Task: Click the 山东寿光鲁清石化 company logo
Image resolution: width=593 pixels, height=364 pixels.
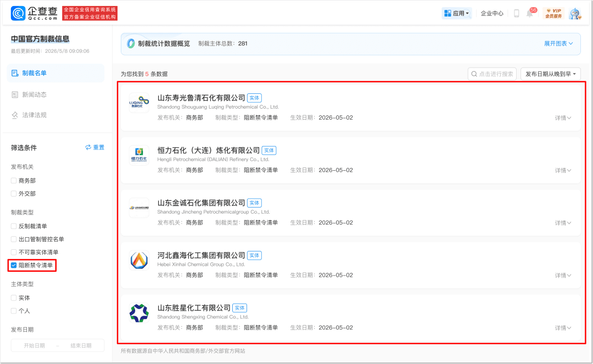Action: pyautogui.click(x=139, y=103)
